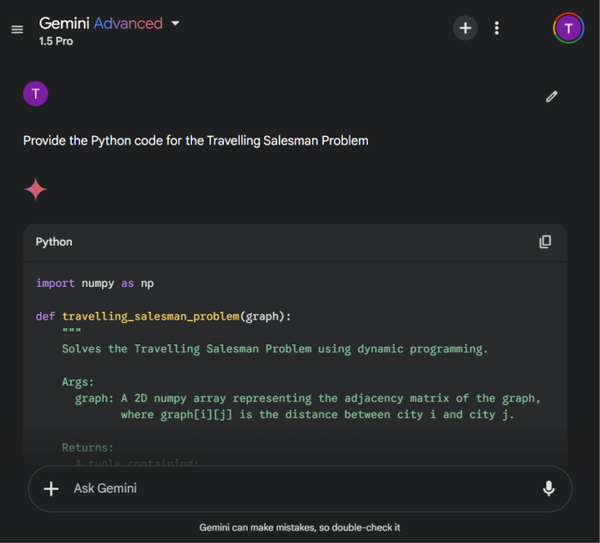This screenshot has height=543, width=600.
Task: Click the travelling_salesman_problem function definition line
Action: click(163, 316)
